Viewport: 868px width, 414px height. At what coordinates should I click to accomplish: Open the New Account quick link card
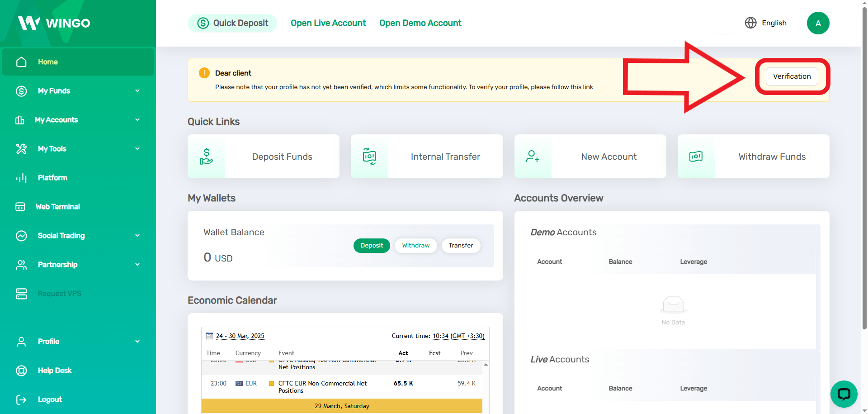coord(590,157)
